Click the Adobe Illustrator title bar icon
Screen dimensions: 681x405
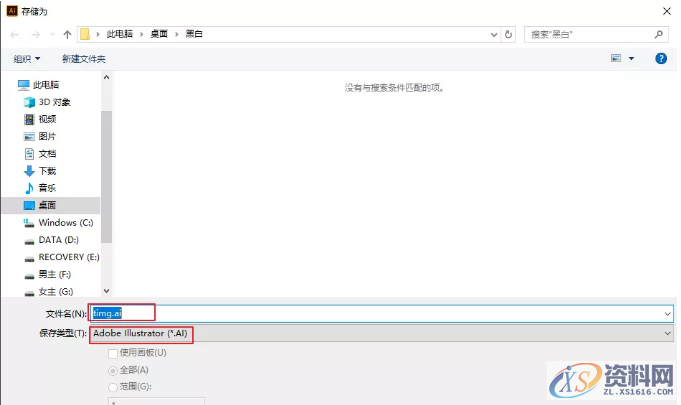click(x=12, y=11)
